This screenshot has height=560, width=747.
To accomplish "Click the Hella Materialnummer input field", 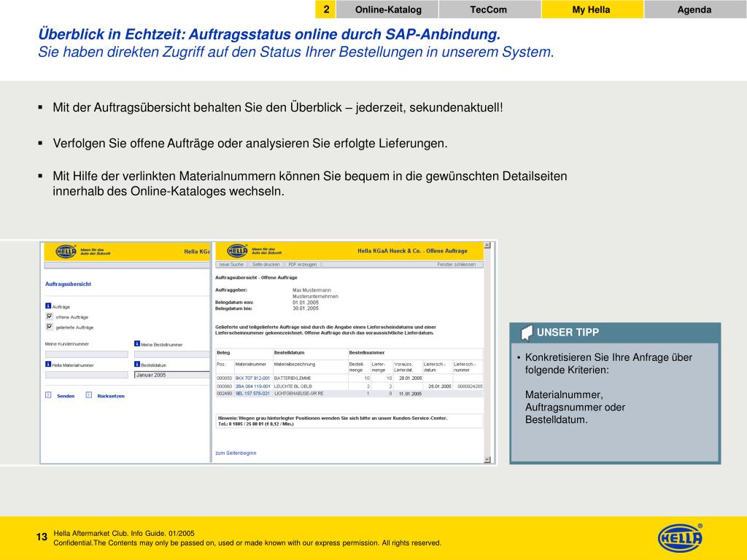I will [x=87, y=375].
